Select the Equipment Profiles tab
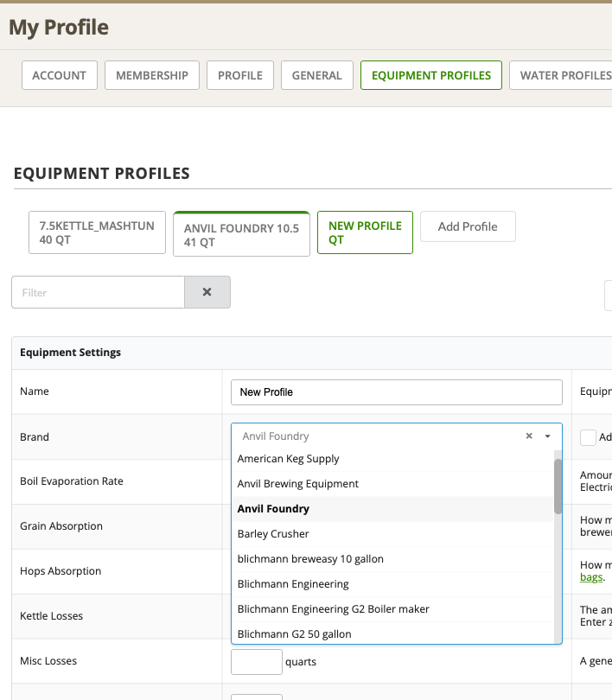The width and height of the screenshot is (612, 700). pos(431,75)
